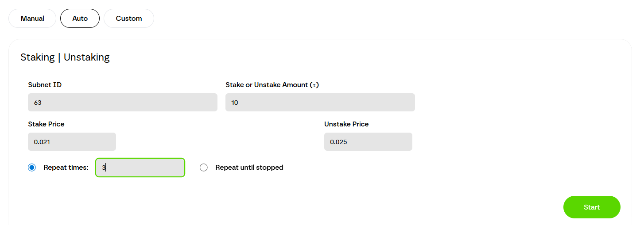This screenshot has width=644, height=225.
Task: Enable the Repeat until stopped radio button
Action: 204,168
